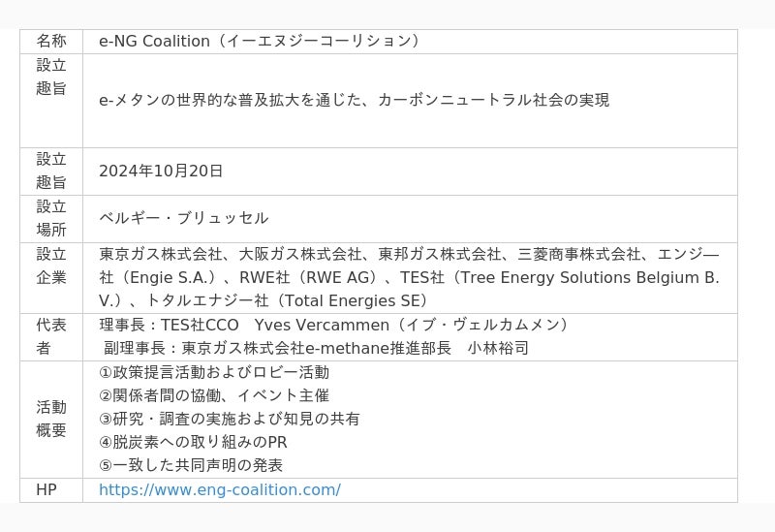
Task: Click activity ②関係者間の協働、イベント主催
Action: 214,395
